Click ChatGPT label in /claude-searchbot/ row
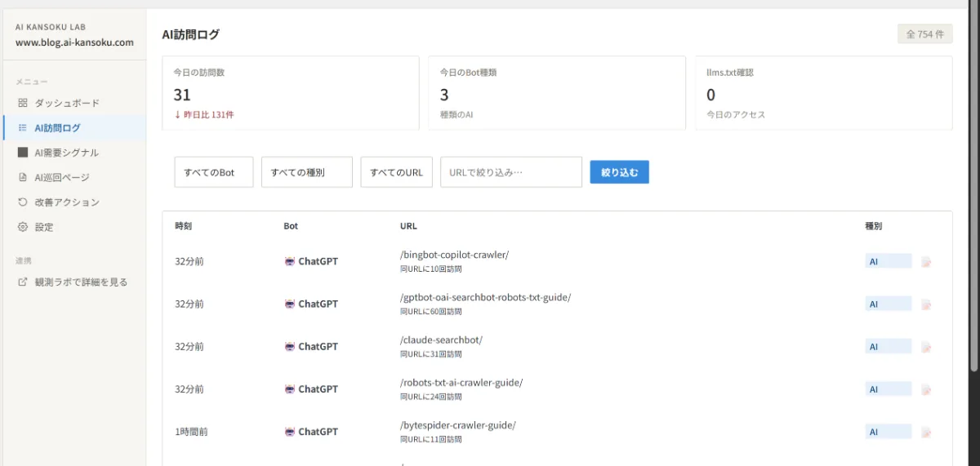This screenshot has height=466, width=980. click(x=318, y=346)
